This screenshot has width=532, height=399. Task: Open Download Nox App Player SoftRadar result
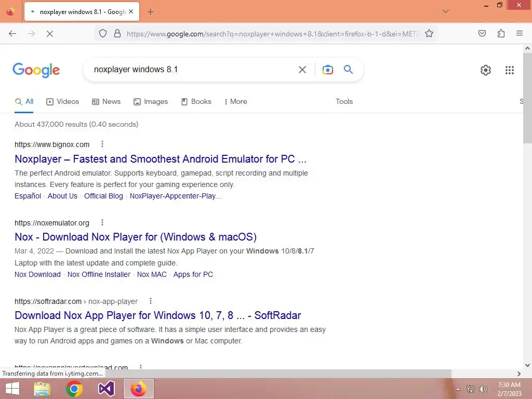158,315
